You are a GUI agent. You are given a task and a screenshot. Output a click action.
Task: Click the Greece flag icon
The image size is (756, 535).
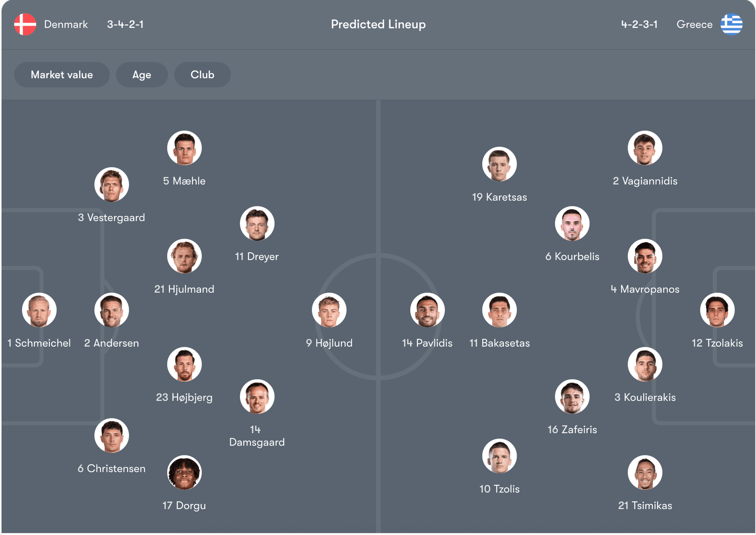tap(731, 24)
